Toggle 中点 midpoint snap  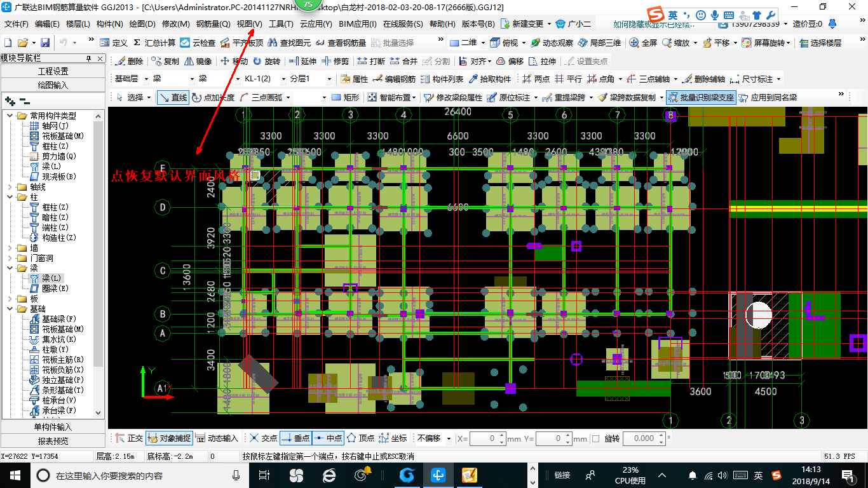pyautogui.click(x=329, y=438)
